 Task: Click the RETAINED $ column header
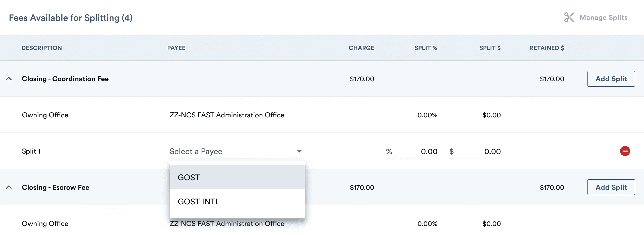pyautogui.click(x=547, y=48)
